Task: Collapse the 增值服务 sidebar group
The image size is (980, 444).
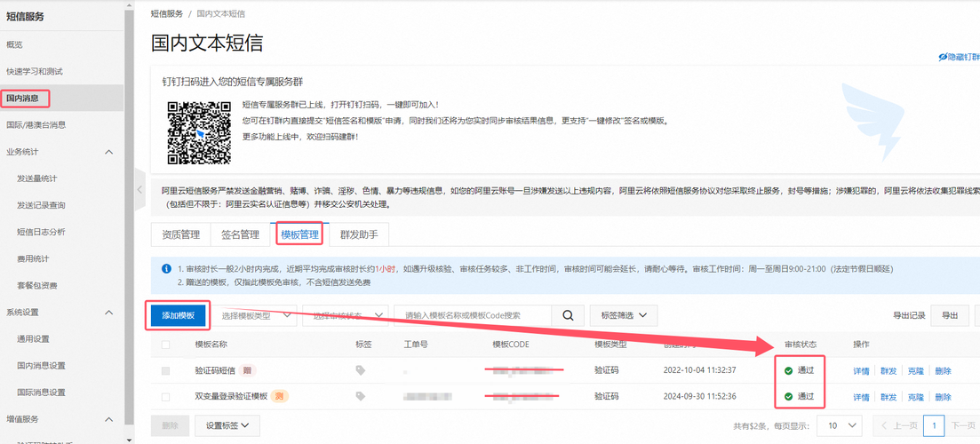Action: (x=108, y=419)
